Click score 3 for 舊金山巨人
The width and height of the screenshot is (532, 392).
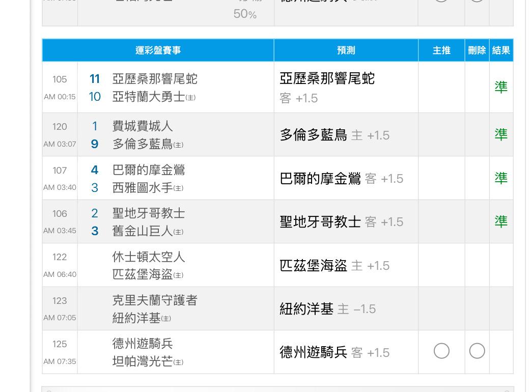(95, 231)
